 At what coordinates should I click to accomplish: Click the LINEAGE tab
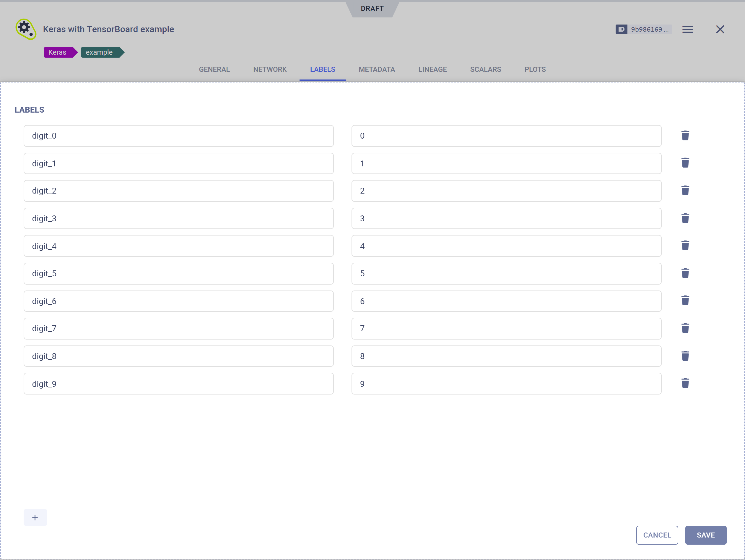433,69
